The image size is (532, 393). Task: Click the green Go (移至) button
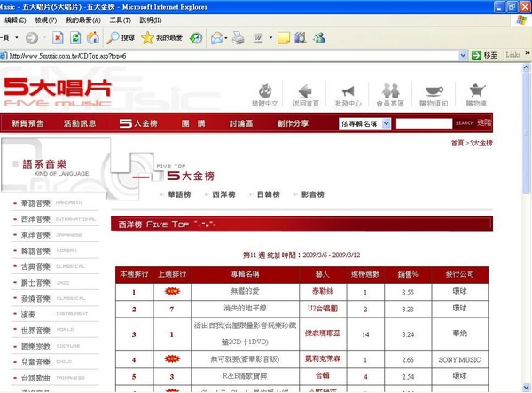coord(484,55)
